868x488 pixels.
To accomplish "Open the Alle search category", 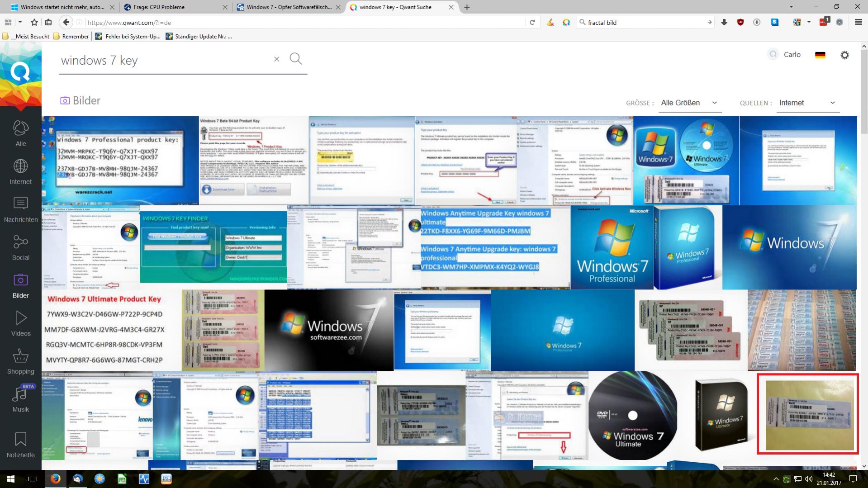I will pos(20,134).
